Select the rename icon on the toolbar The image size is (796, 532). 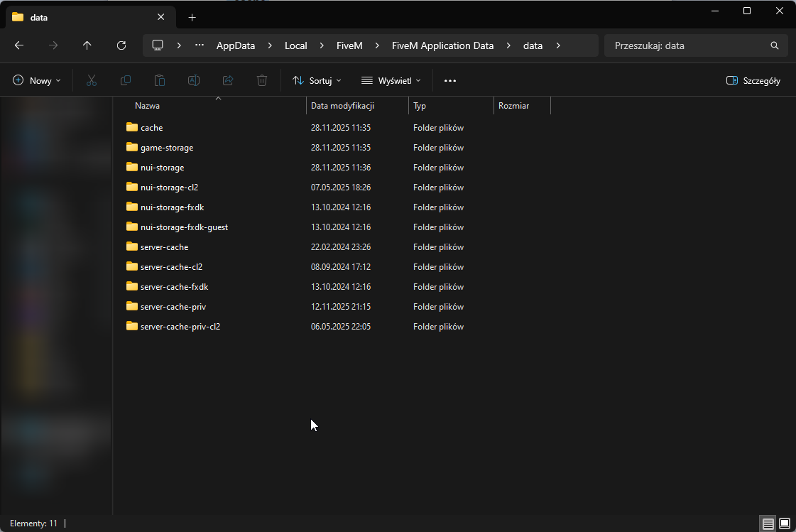point(193,80)
